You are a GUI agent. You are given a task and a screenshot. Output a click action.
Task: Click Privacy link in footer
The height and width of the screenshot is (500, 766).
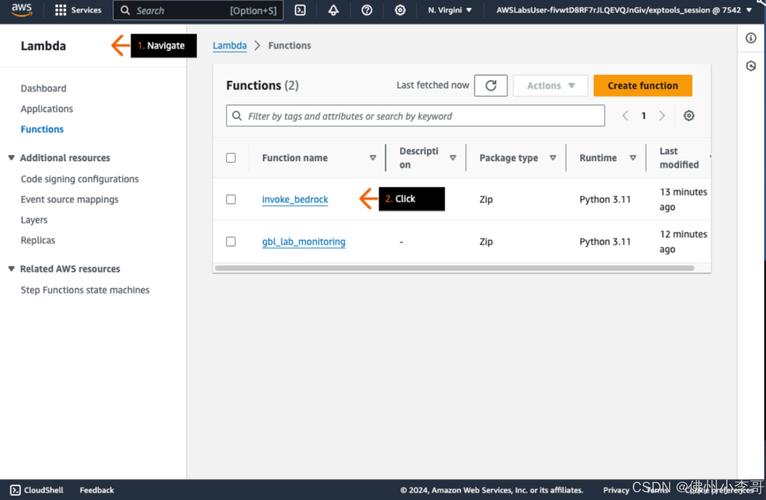click(616, 490)
